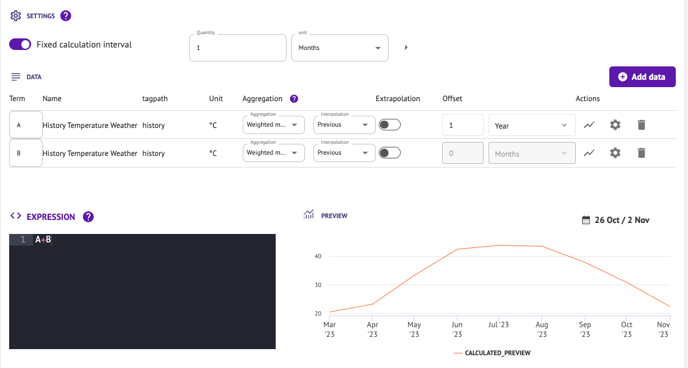Image resolution: width=688 pixels, height=368 pixels.
Task: Toggle Fixed calculation interval switch
Action: click(x=20, y=44)
